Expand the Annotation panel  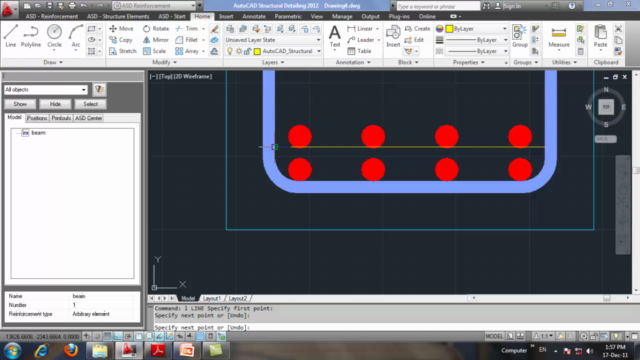coord(353,62)
